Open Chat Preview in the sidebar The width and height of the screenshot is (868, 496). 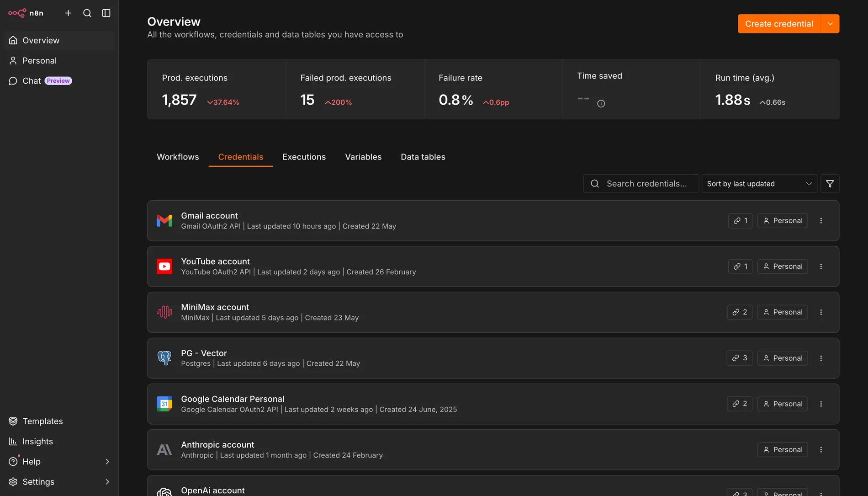click(x=59, y=81)
